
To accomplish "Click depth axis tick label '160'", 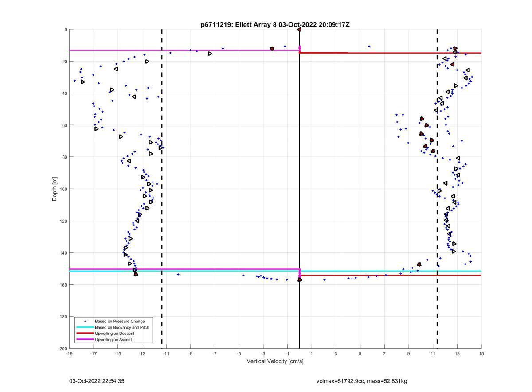I will click(63, 285).
